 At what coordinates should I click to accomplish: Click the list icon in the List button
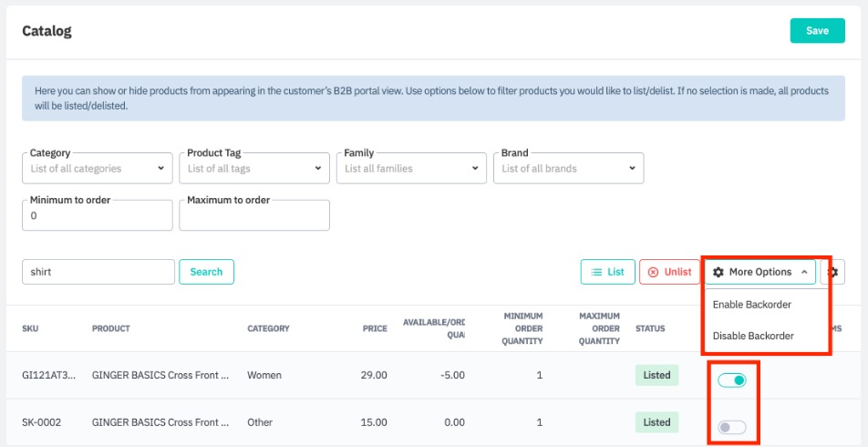(596, 272)
